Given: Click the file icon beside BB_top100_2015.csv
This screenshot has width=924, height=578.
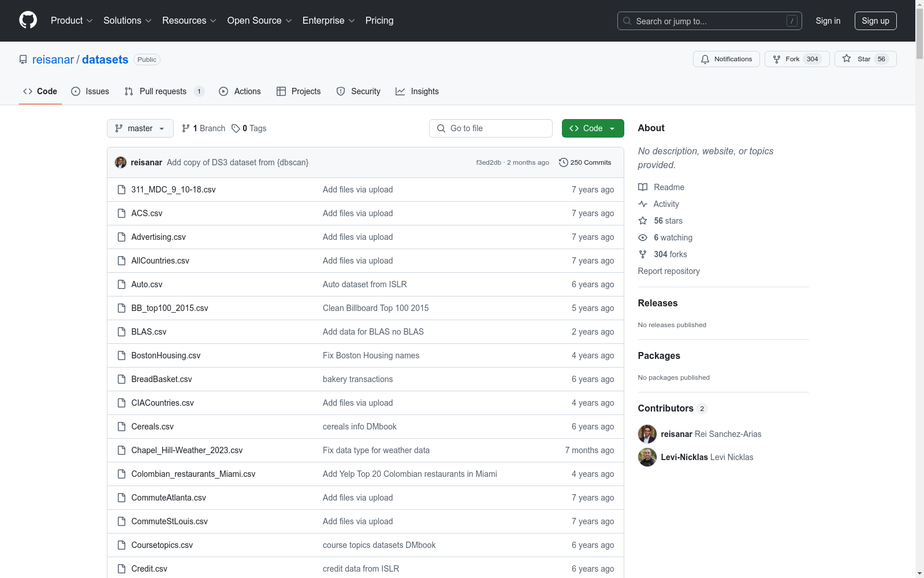Looking at the screenshot, I should [x=121, y=308].
